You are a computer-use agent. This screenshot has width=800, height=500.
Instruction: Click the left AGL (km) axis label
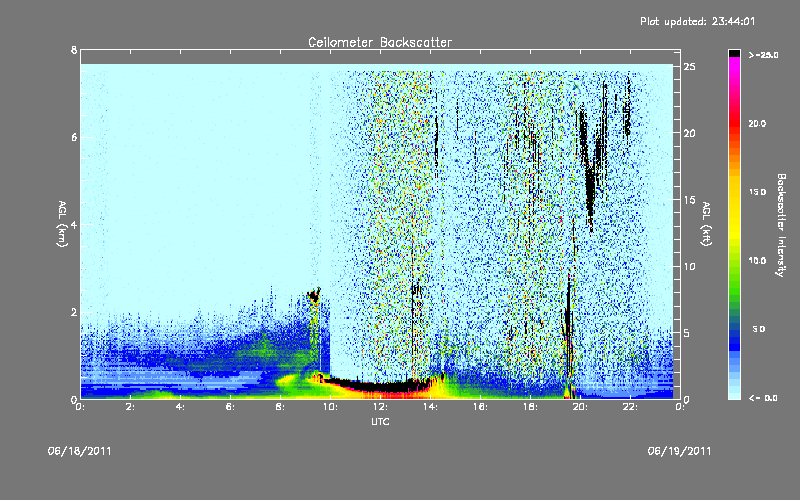pos(61,224)
